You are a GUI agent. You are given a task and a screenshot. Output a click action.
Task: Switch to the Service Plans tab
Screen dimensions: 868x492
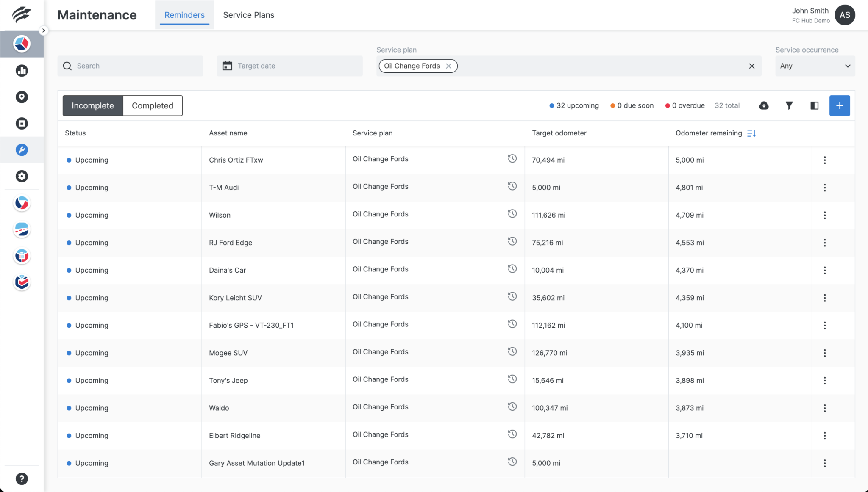click(248, 15)
